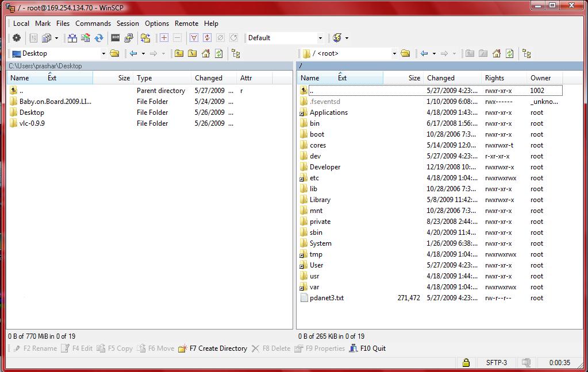Open the Remote menu

pyautogui.click(x=186, y=23)
